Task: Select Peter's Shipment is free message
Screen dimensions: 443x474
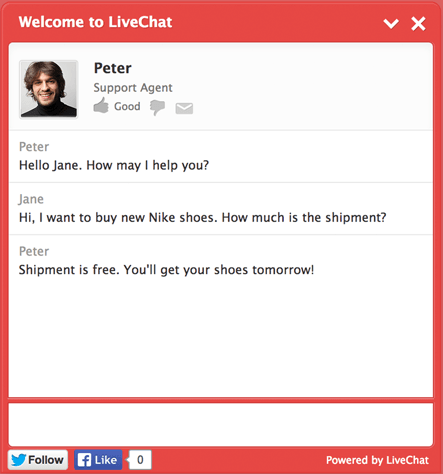Action: pos(166,270)
